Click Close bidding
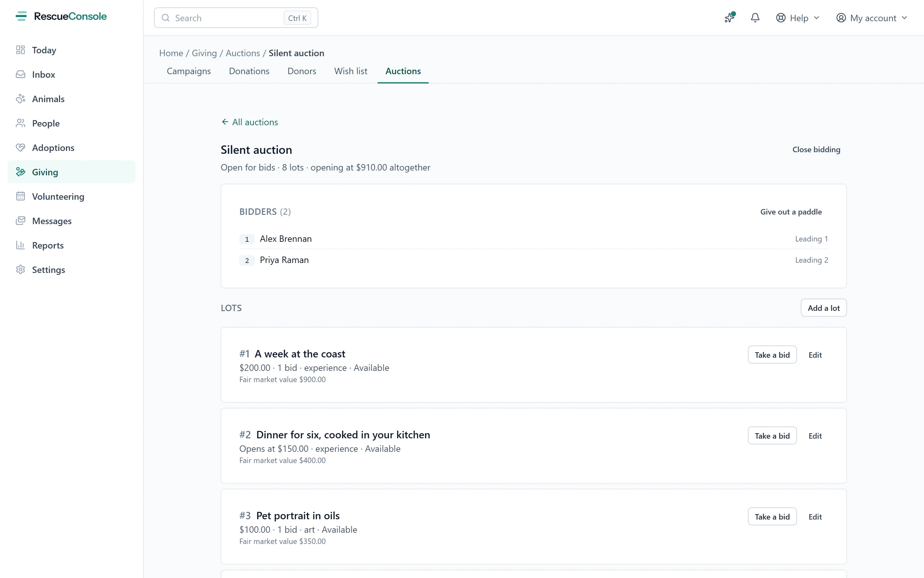The image size is (924, 578). pyautogui.click(x=816, y=149)
